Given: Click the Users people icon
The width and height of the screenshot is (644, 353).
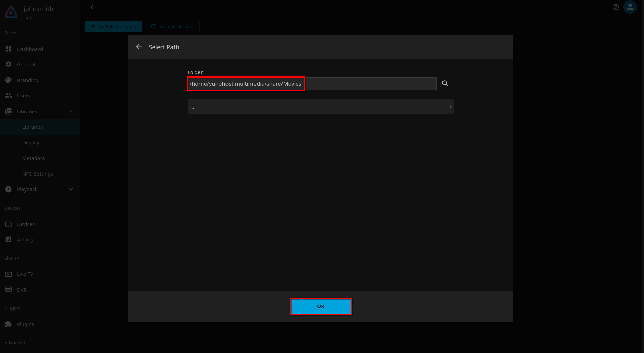Looking at the screenshot, I should (x=8, y=95).
